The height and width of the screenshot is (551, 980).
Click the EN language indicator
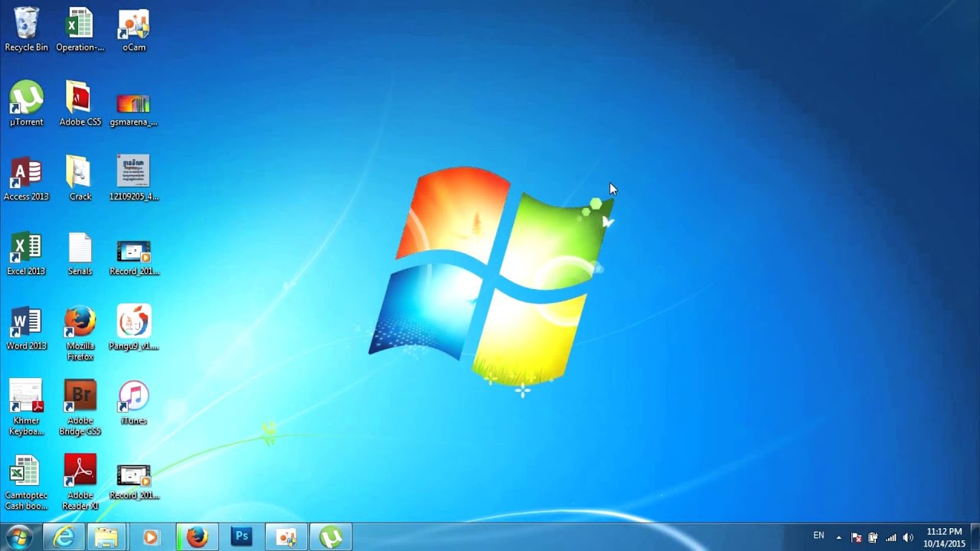[x=819, y=536]
